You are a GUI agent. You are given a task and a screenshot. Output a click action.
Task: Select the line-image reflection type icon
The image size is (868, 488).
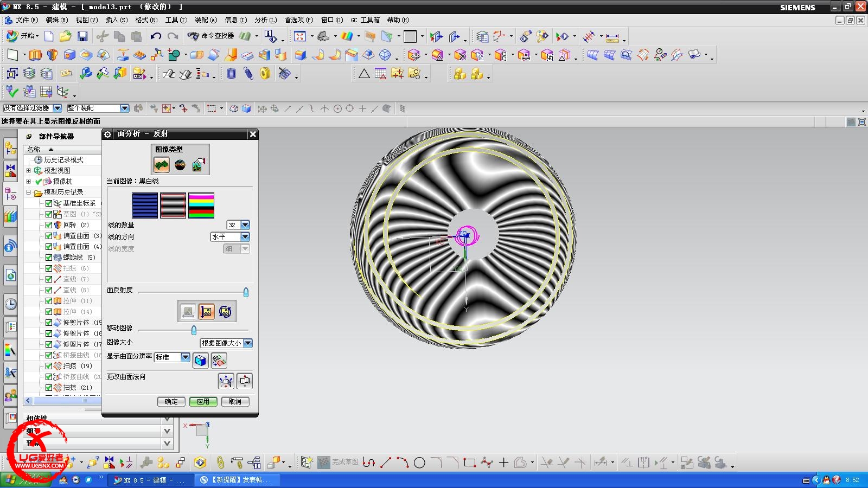pos(162,164)
